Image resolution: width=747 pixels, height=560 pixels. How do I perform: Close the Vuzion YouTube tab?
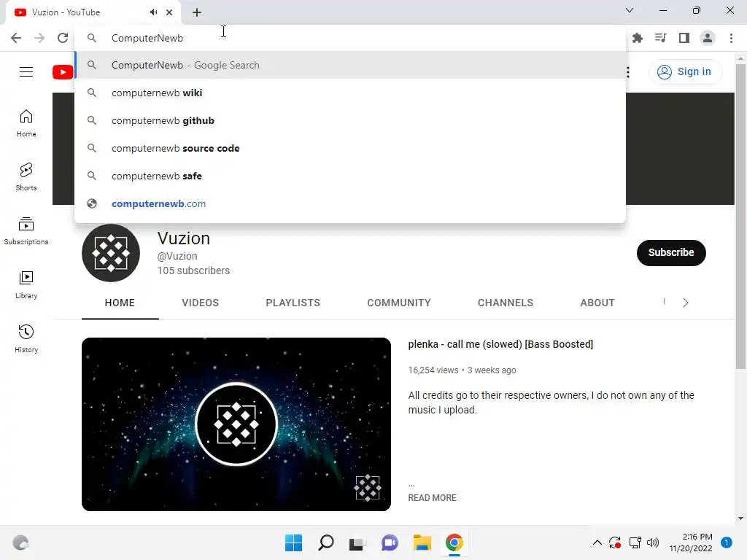pos(169,12)
